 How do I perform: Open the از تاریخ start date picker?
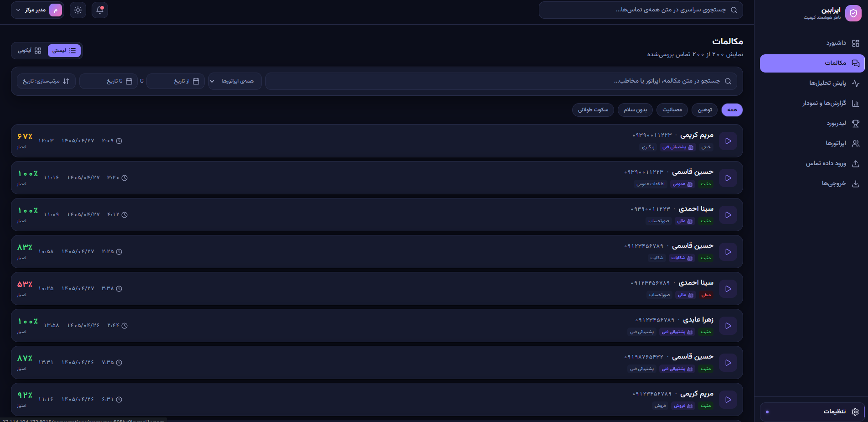pos(176,81)
